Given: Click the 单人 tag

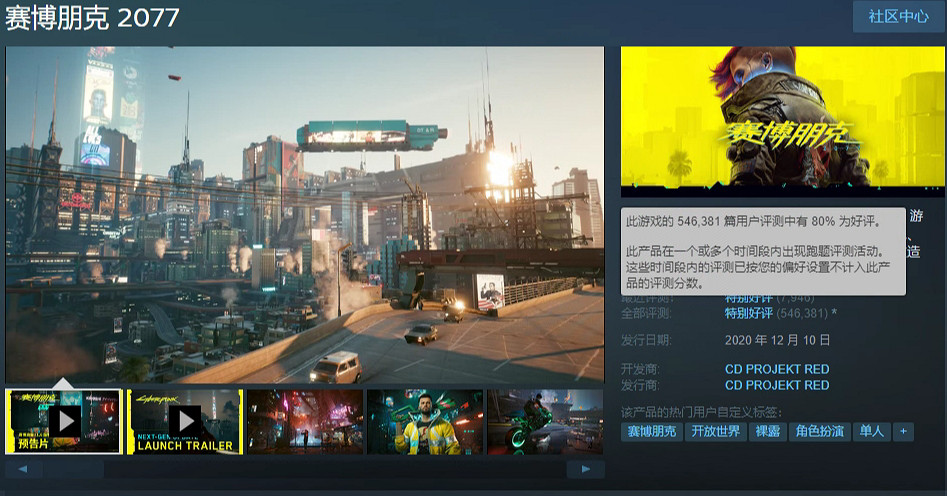Looking at the screenshot, I should coord(871,431).
